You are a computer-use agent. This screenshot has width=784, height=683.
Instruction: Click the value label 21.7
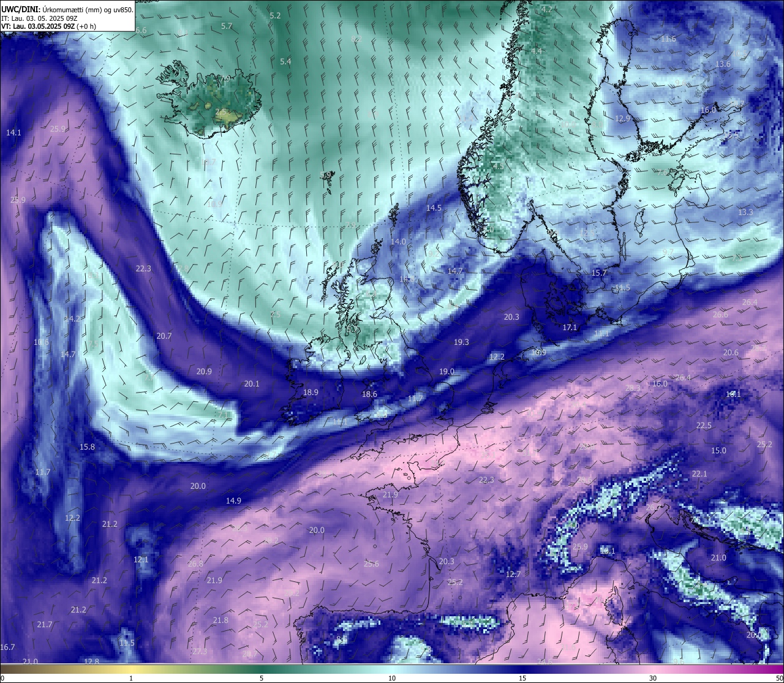pos(44,625)
